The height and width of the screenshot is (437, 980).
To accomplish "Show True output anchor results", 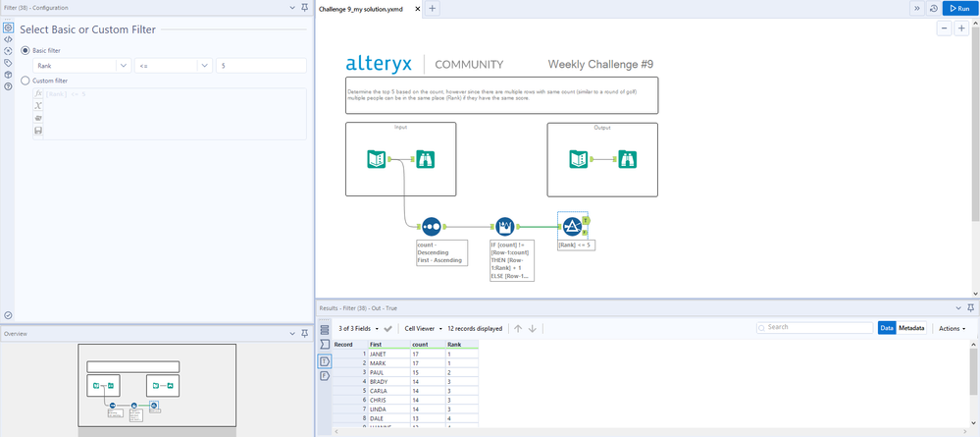I will click(325, 361).
